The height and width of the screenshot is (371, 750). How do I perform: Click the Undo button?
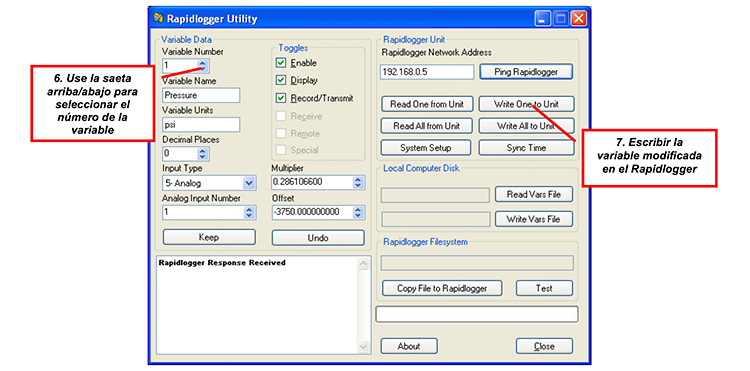click(318, 238)
